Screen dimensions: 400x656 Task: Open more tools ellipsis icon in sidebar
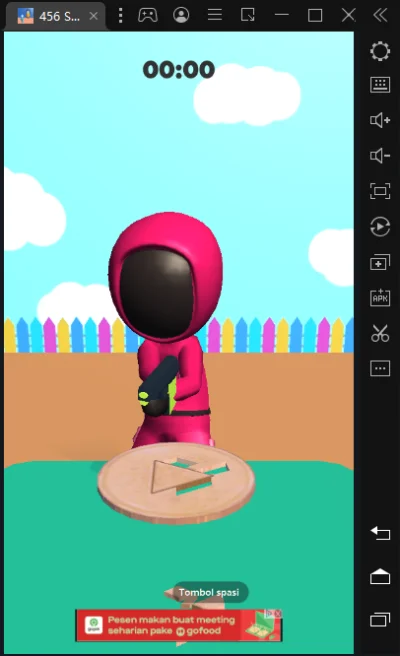coord(380,369)
